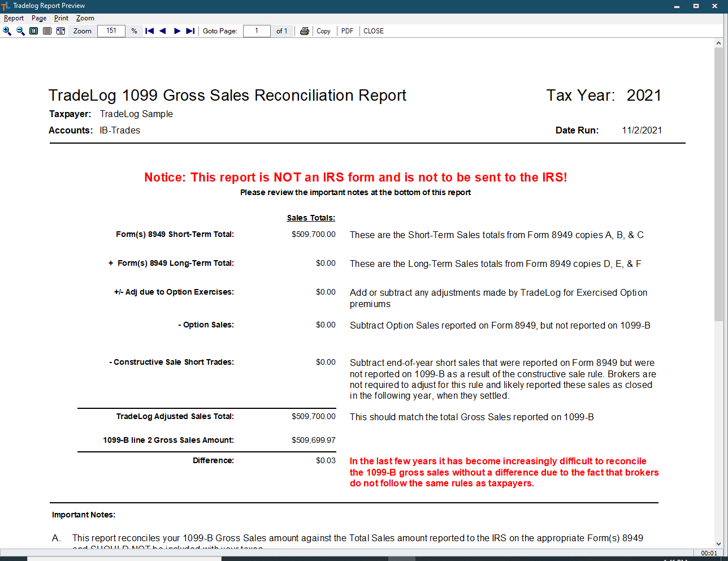
Task: Click the report title heading
Action: point(227,96)
